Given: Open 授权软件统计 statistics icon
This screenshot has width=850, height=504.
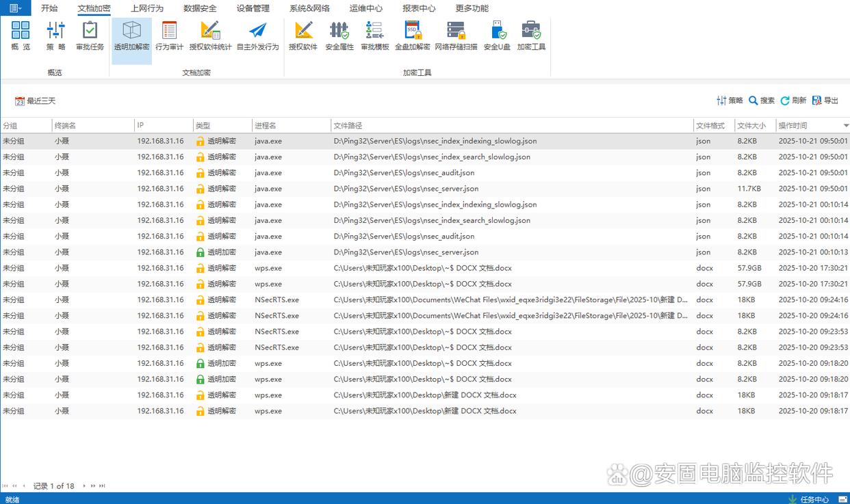Looking at the screenshot, I should click(x=210, y=36).
